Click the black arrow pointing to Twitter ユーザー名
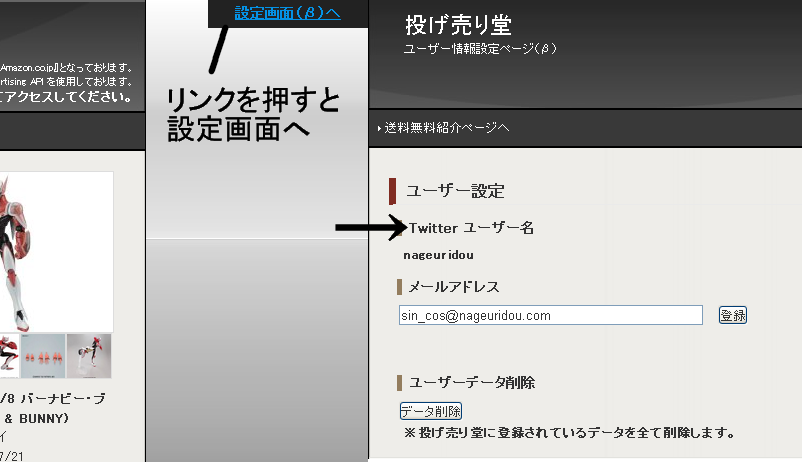 coord(370,228)
